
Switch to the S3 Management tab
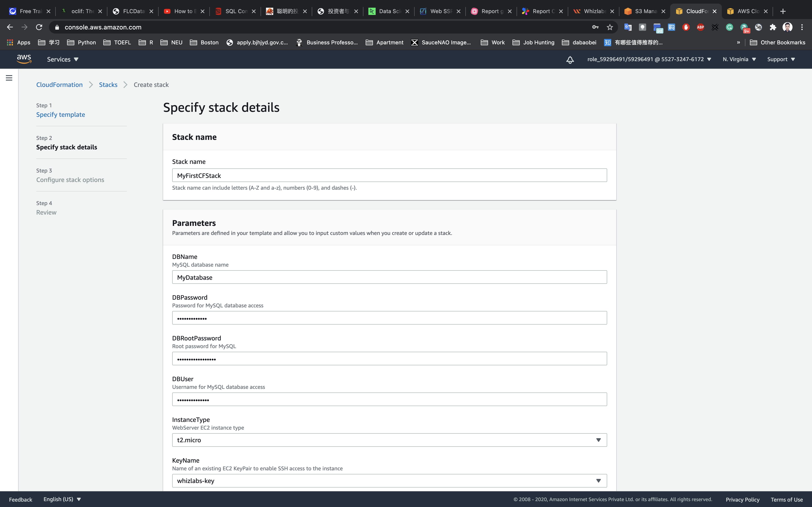[x=644, y=11]
